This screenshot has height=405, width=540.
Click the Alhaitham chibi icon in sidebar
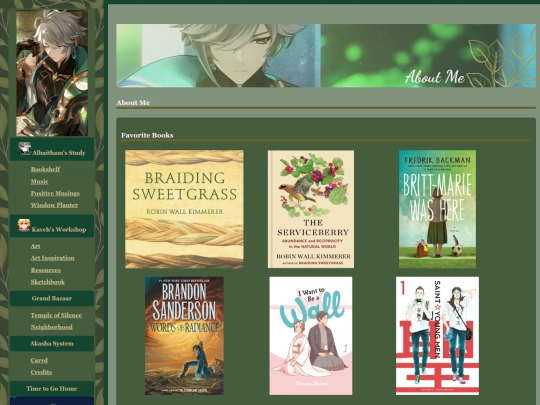(24, 148)
